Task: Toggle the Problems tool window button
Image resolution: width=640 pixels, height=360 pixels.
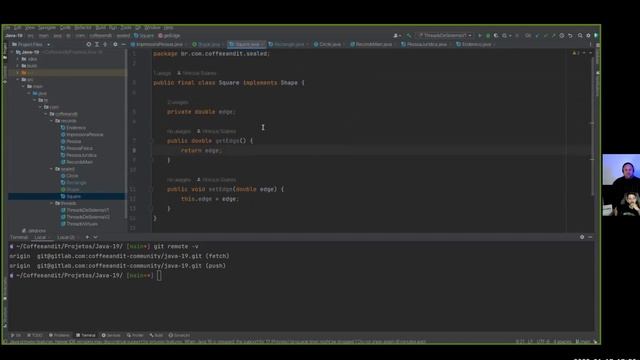Action: 60,336
